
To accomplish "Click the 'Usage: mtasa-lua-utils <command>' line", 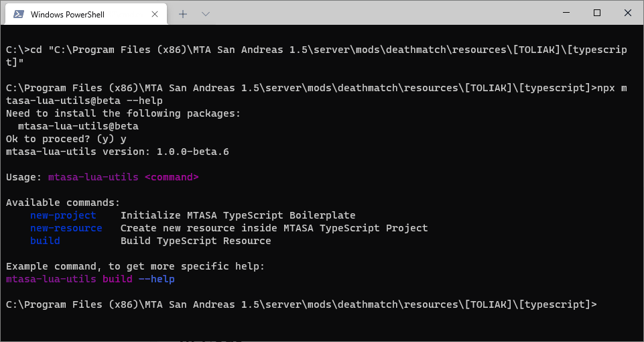I will 103,177.
